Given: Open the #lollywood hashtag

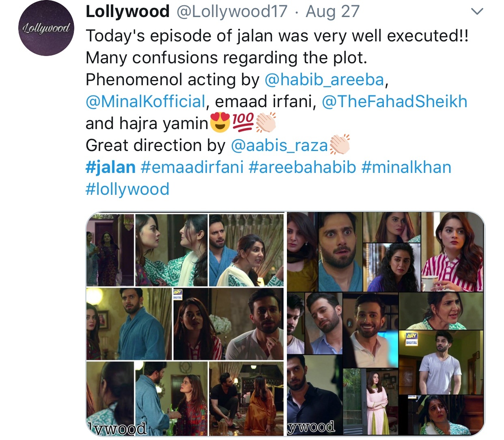Looking at the screenshot, I should tap(127, 189).
